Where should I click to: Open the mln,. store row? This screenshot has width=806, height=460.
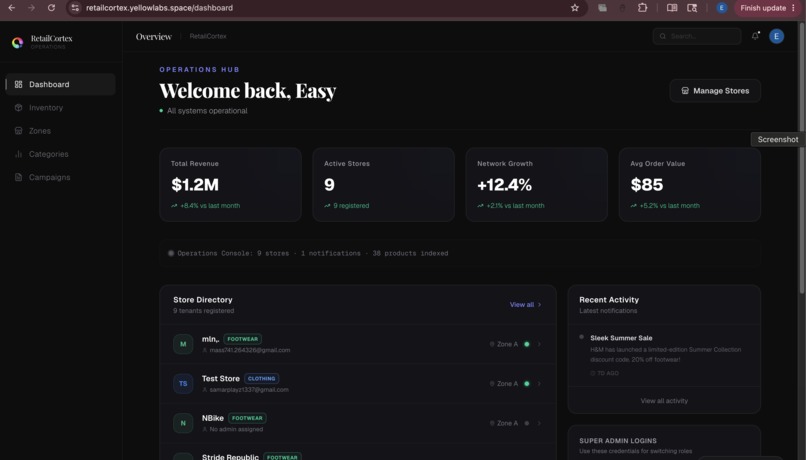tap(358, 344)
